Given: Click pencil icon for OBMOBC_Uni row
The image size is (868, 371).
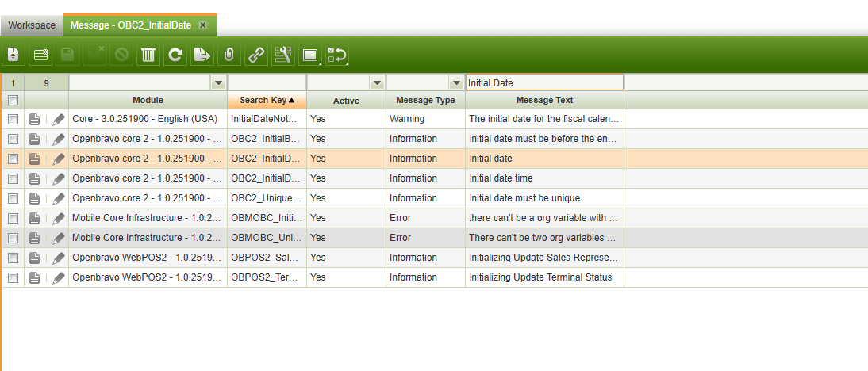Looking at the screenshot, I should (58, 239).
